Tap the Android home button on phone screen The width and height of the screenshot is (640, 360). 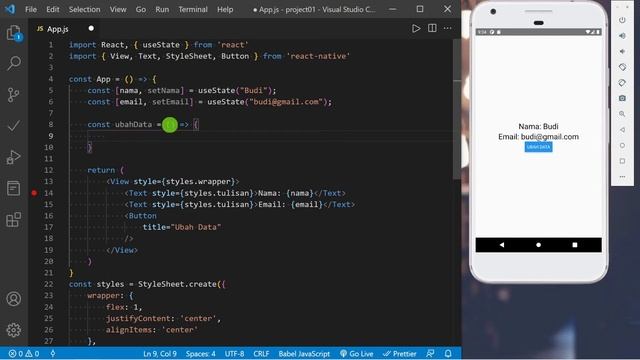point(538,245)
